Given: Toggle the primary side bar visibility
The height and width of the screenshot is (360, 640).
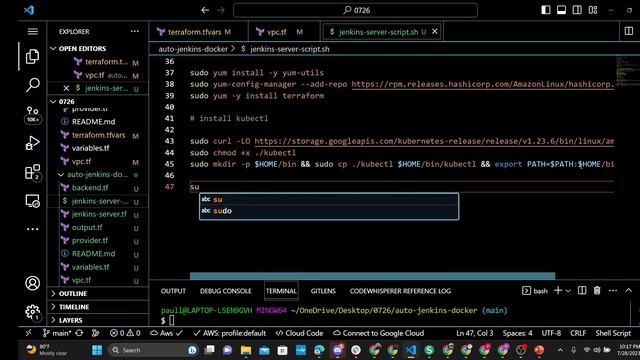Looking at the screenshot, I should (x=546, y=10).
